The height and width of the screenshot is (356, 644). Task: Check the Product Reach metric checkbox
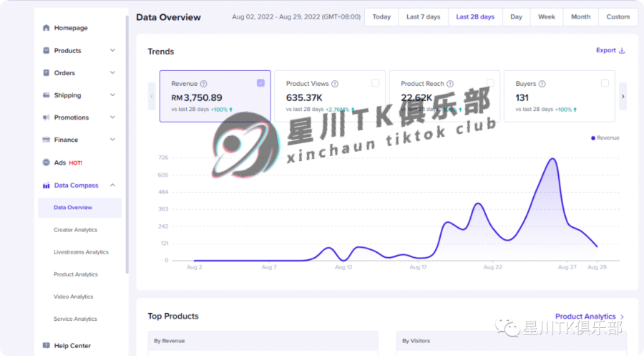click(x=490, y=83)
